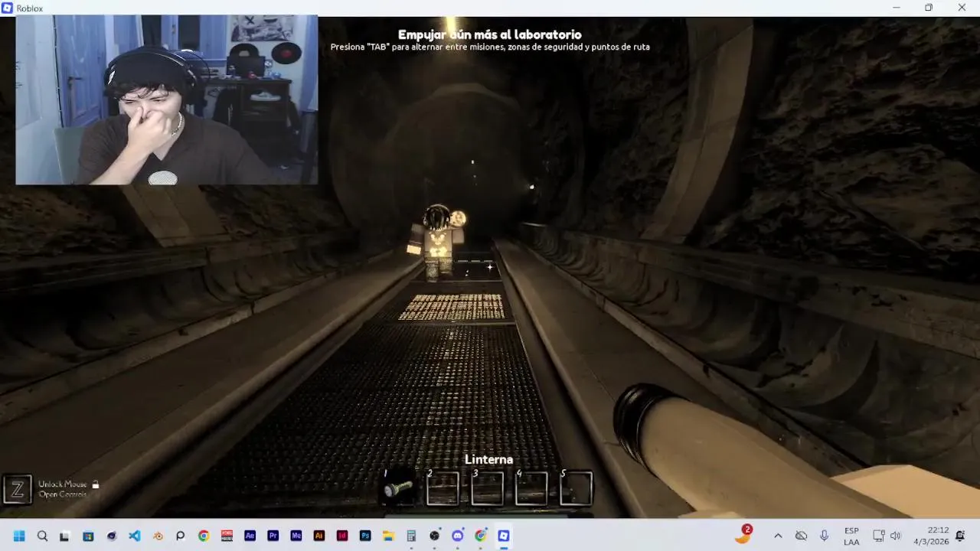Open the notification bell icon
This screenshot has height=551, width=980.
[x=960, y=536]
